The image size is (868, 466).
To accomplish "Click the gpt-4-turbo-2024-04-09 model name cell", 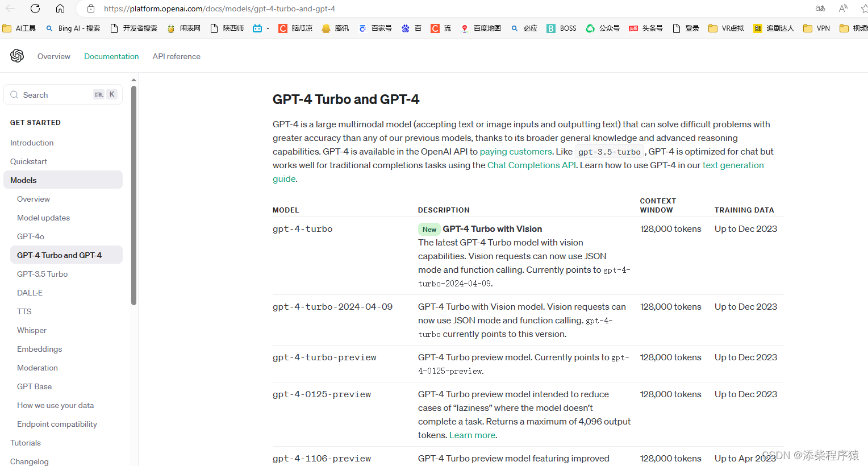I will point(332,307).
